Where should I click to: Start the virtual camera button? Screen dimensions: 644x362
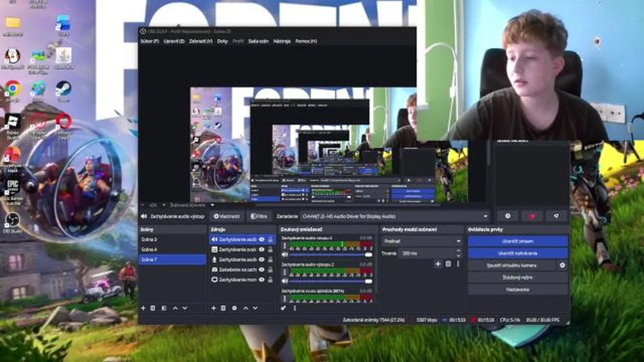(512, 265)
